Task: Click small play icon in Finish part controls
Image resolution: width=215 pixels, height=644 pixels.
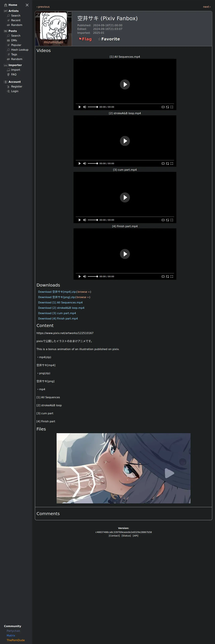Action: (80, 277)
